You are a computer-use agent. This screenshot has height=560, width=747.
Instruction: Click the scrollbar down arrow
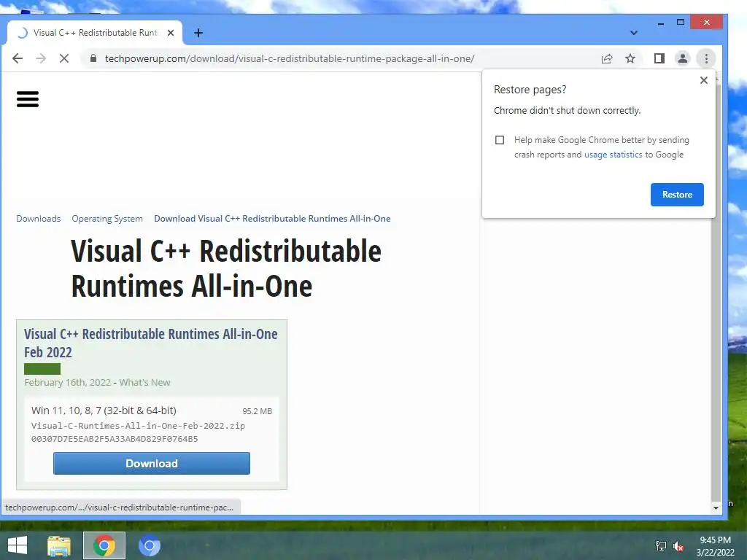click(716, 508)
